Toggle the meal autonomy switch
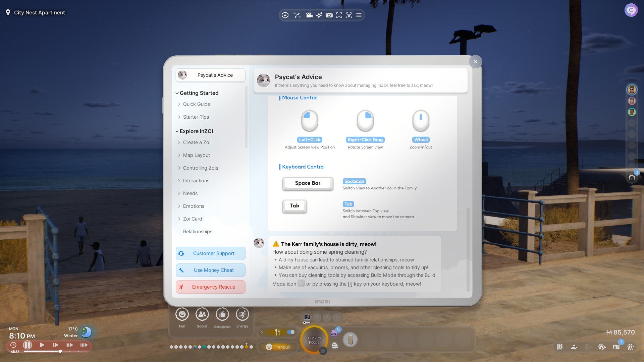This screenshot has width=644, height=362. coord(291,332)
